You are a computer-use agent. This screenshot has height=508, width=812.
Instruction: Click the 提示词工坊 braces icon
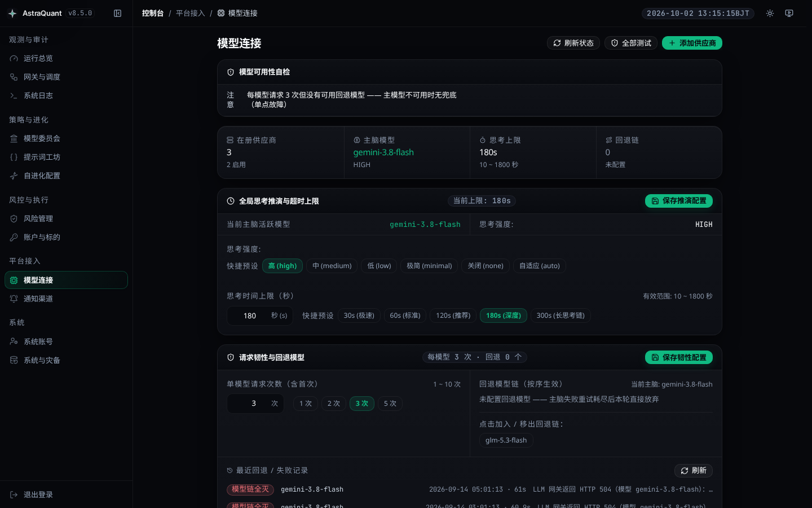pyautogui.click(x=14, y=157)
